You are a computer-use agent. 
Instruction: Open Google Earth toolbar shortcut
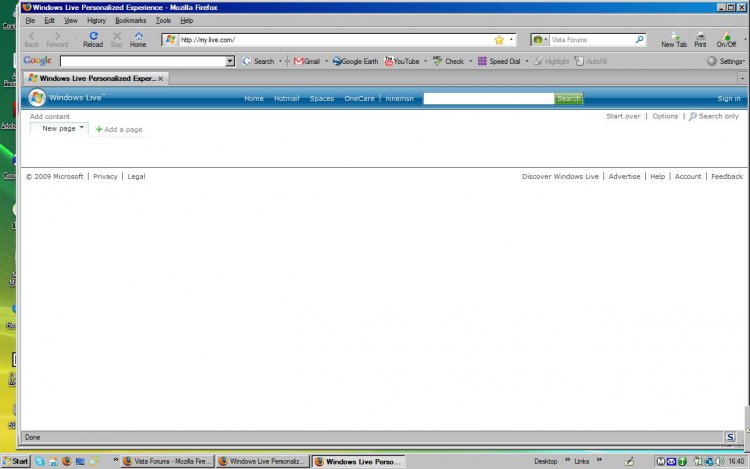(355, 61)
